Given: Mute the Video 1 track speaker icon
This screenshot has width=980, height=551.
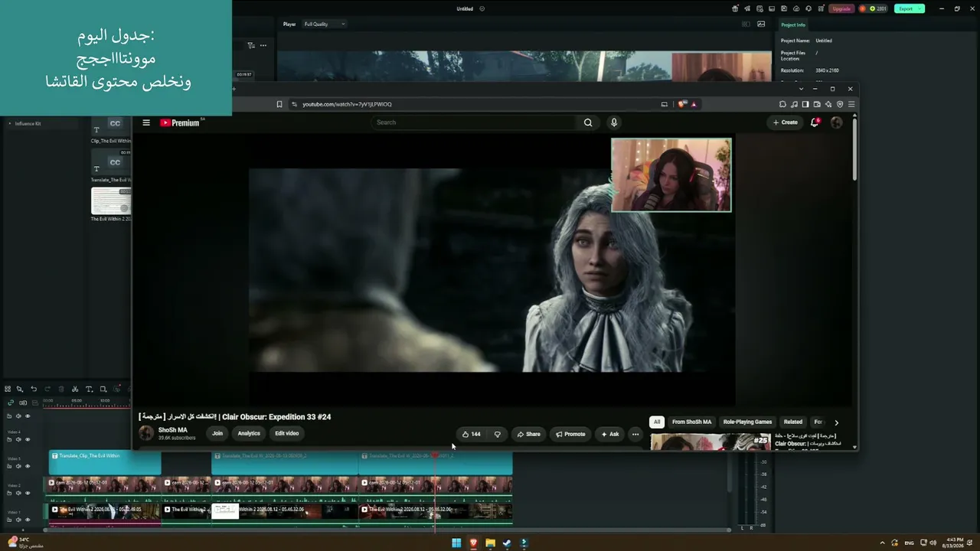Looking at the screenshot, I should click(x=18, y=520).
